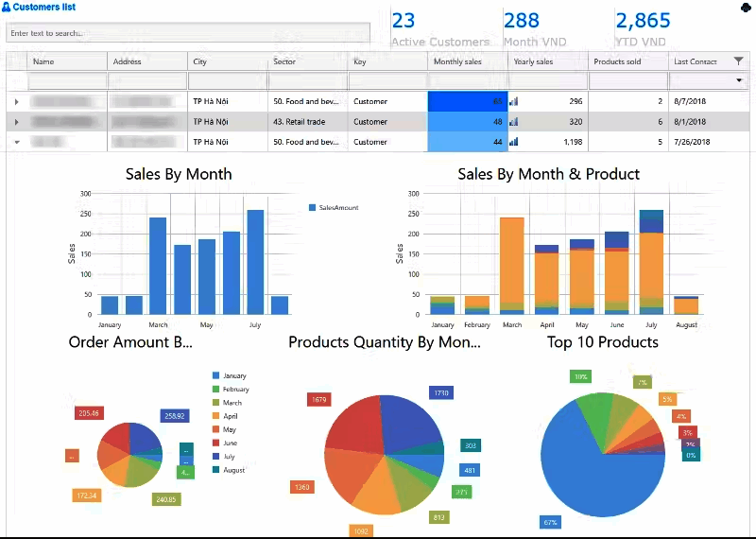Image resolution: width=756 pixels, height=539 pixels.
Task: Click the 288 Month VND figure
Action: [x=522, y=20]
